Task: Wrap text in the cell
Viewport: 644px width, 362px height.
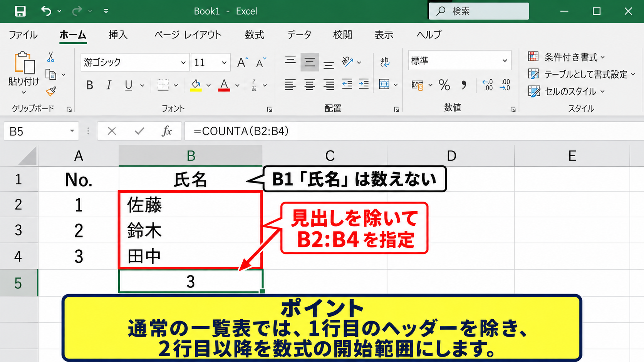Action: (384, 62)
